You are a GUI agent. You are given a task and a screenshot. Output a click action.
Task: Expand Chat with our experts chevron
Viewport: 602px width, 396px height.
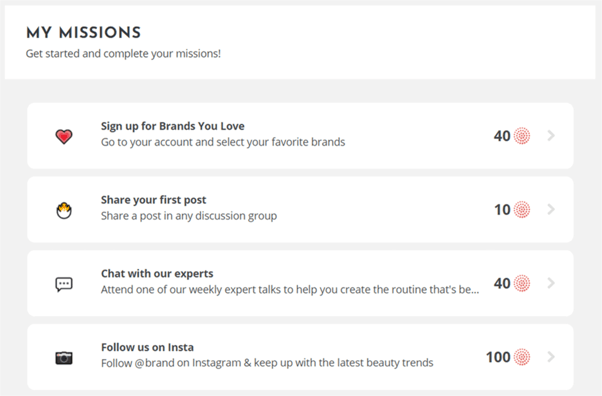551,283
